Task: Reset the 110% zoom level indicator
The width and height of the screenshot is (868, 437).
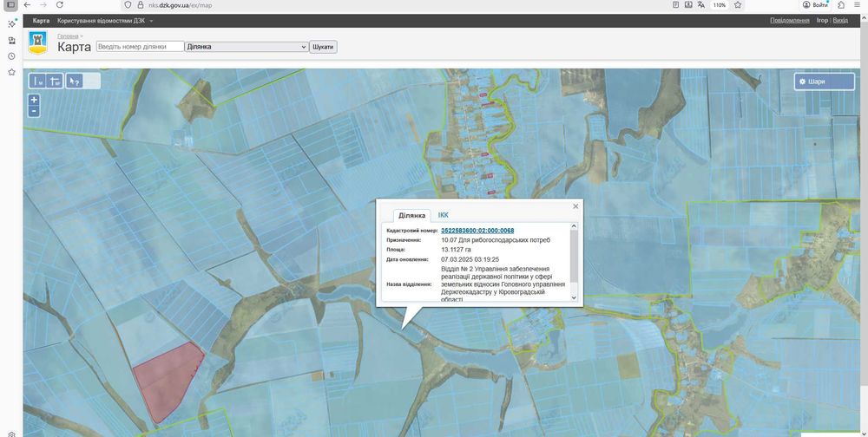Action: coord(720,5)
